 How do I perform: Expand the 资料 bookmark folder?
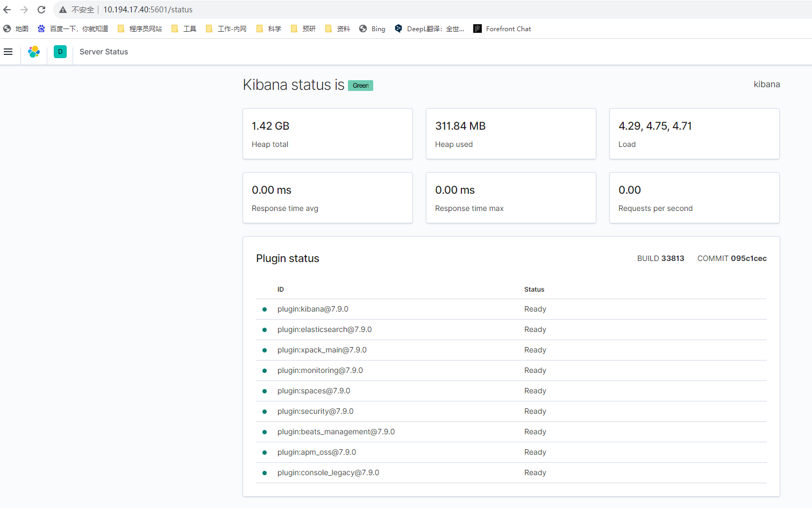[338, 29]
